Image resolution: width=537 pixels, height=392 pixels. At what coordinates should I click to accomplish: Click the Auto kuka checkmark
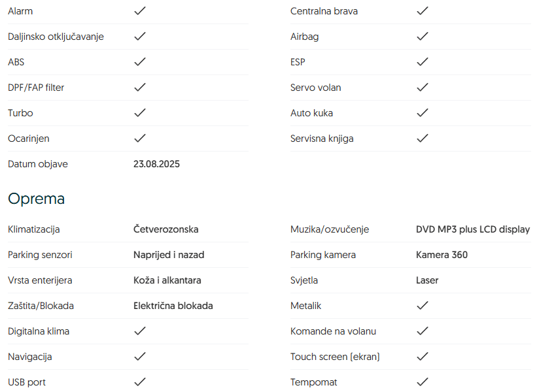tap(423, 113)
